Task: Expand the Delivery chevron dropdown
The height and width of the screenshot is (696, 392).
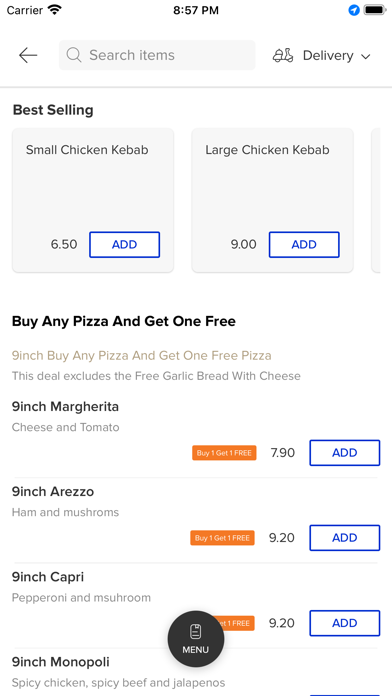Action: click(x=365, y=56)
